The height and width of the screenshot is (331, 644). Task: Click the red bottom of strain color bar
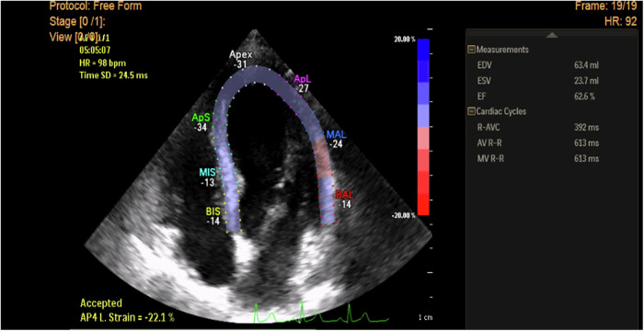(x=423, y=205)
